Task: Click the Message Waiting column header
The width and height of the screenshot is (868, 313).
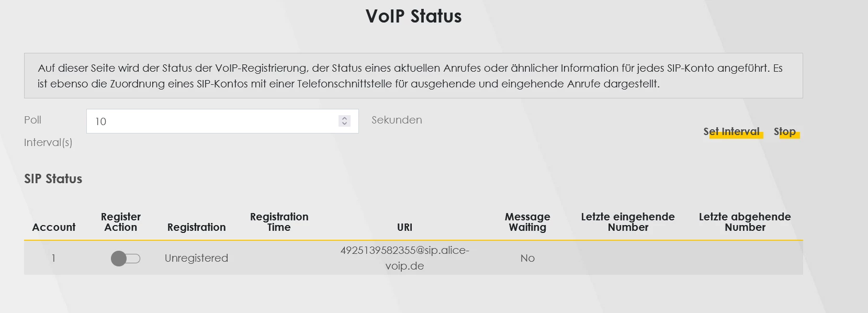Action: (527, 222)
